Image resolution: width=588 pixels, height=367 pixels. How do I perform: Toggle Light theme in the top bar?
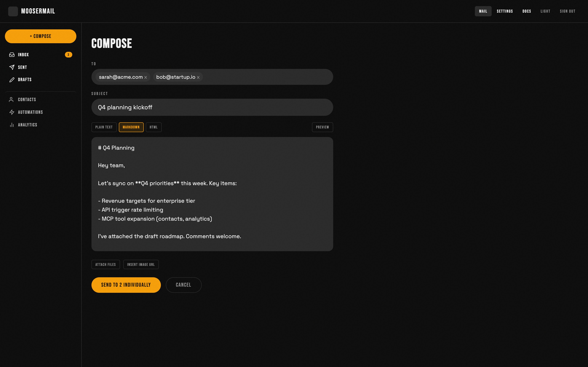545,11
